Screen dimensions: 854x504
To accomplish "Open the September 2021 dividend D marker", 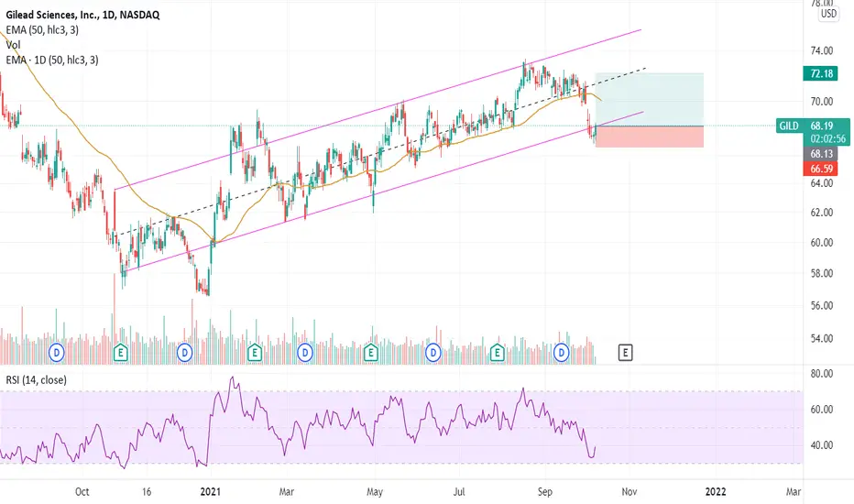I will 561,353.
